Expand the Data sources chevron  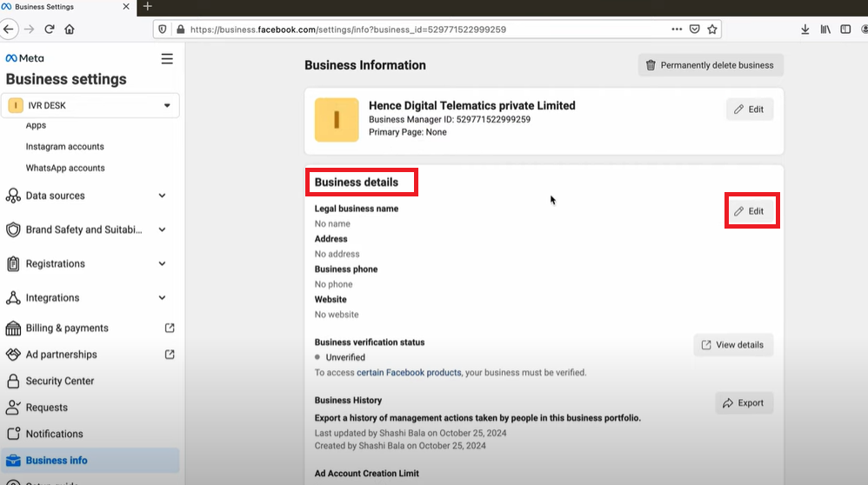[x=162, y=196]
